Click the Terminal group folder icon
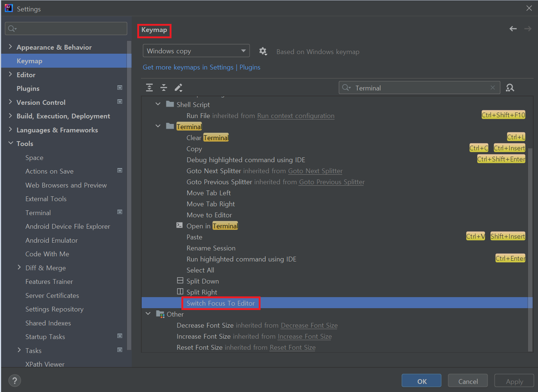Screen dimensions: 538x392 click(170, 126)
